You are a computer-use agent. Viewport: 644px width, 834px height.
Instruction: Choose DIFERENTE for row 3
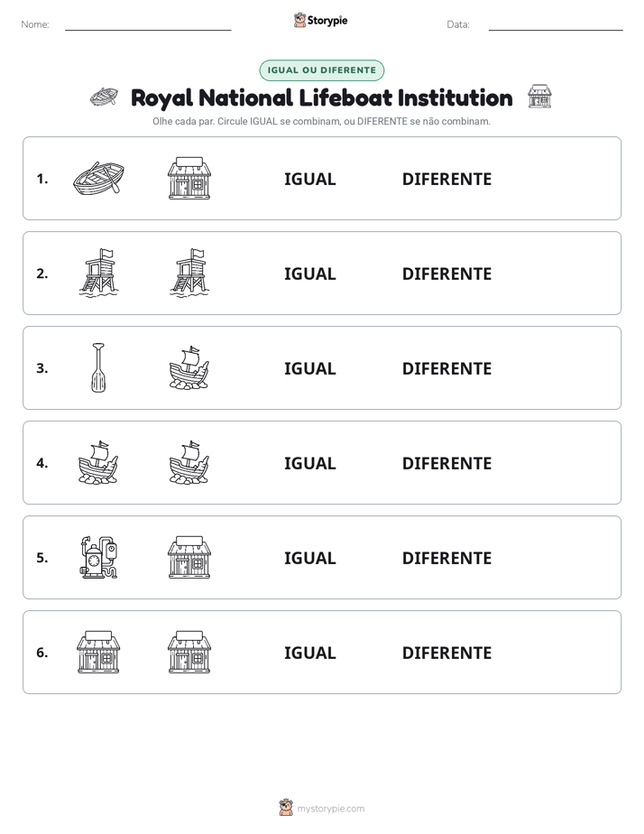(x=446, y=368)
